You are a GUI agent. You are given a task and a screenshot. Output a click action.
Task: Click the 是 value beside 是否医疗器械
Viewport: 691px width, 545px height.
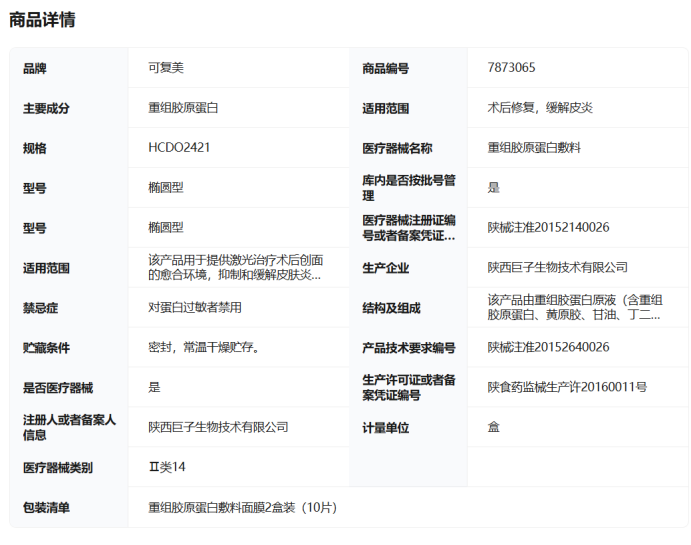[x=154, y=387]
